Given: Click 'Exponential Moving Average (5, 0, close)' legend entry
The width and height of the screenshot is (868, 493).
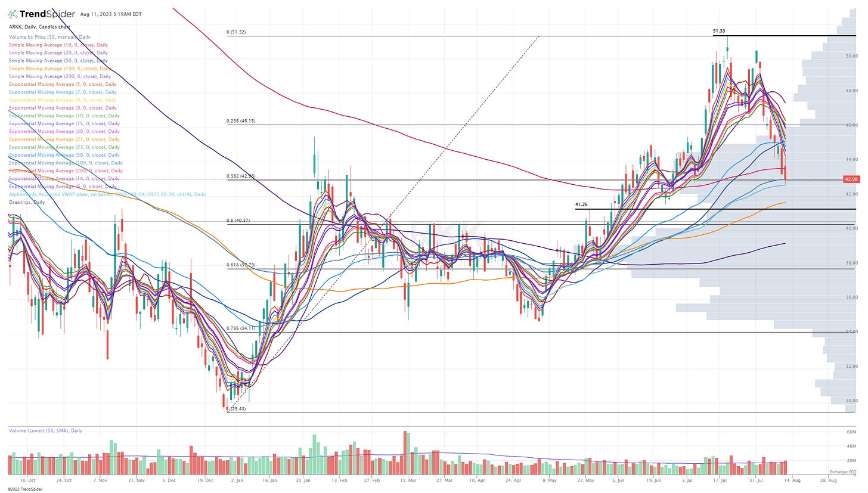Looking at the screenshot, I should (x=63, y=84).
